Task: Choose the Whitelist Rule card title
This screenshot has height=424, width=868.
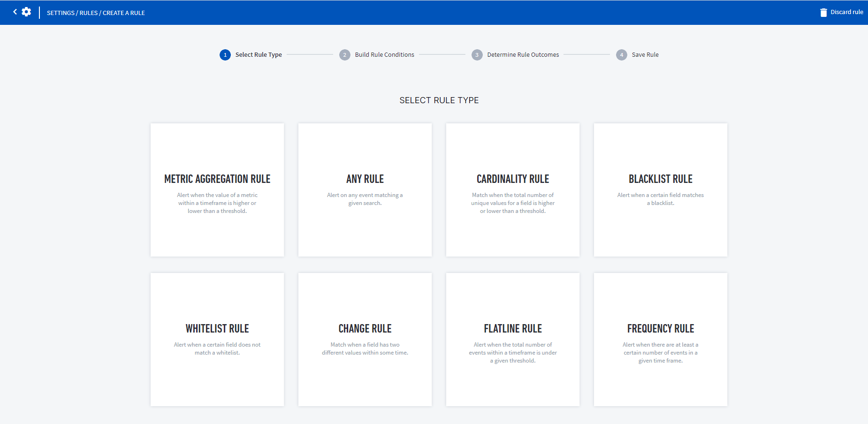Action: pos(217,329)
